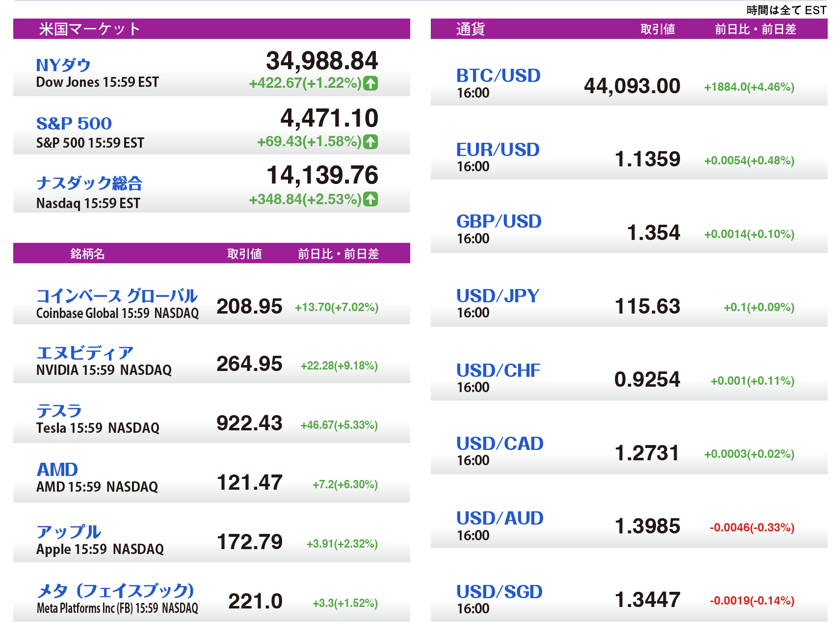Image resolution: width=840 pixels, height=633 pixels.
Task: Select the ナスダック総合 index name
Action: [x=89, y=183]
